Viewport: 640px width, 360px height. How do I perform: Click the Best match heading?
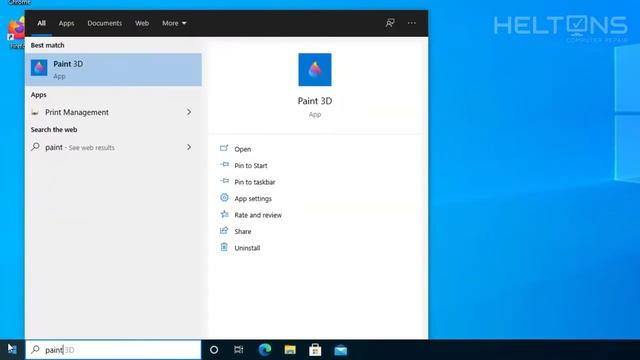[47, 45]
